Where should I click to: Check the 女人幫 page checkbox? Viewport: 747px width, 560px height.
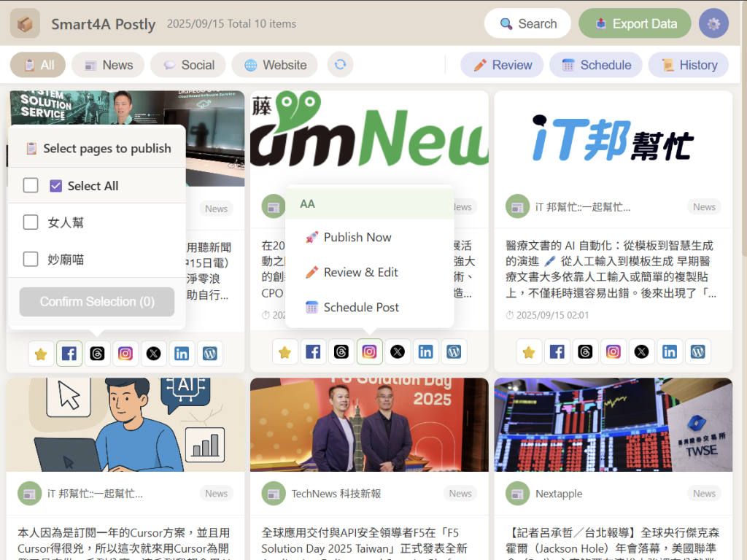coord(31,222)
